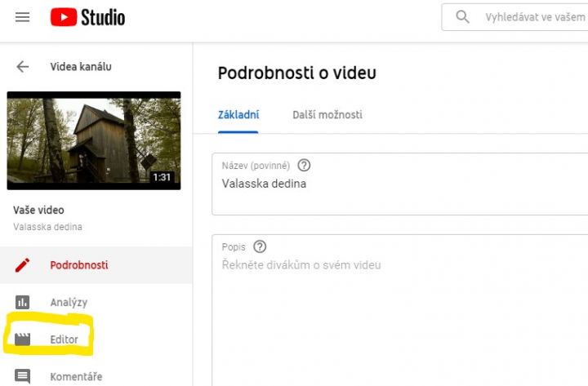Switch to the Další možnosti tab
588x386 pixels.
click(327, 115)
